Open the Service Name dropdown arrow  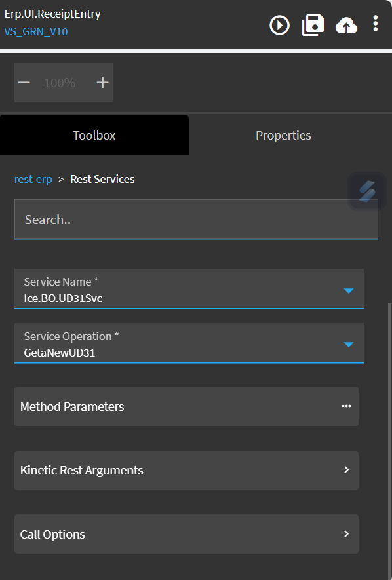[x=349, y=291]
